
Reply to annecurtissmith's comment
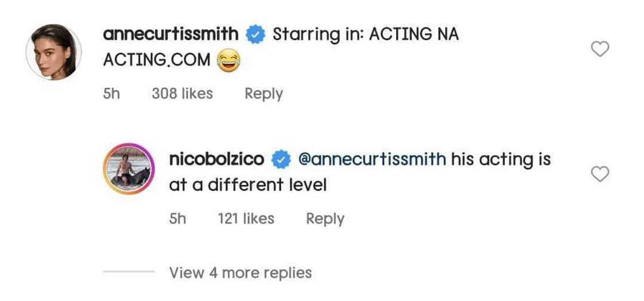tap(263, 94)
